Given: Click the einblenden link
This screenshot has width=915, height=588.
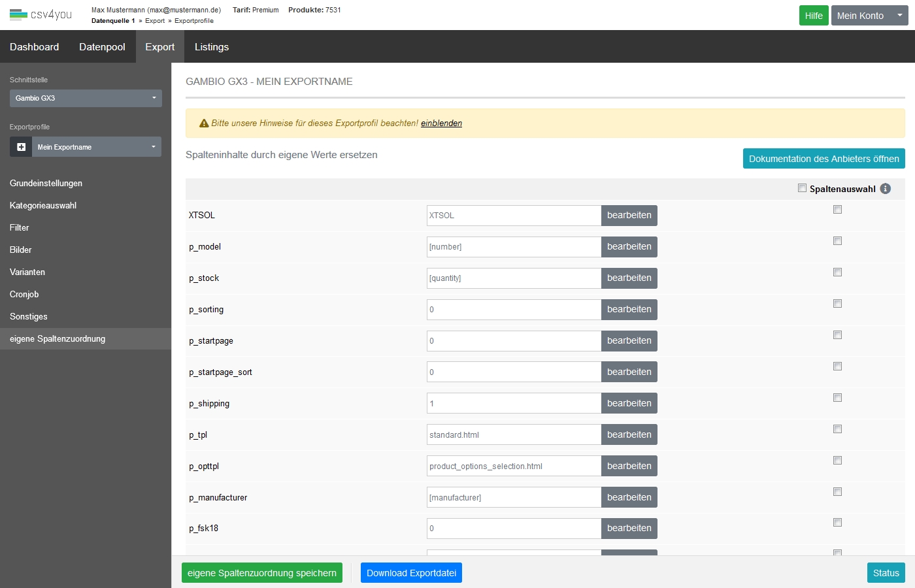Looking at the screenshot, I should (441, 123).
